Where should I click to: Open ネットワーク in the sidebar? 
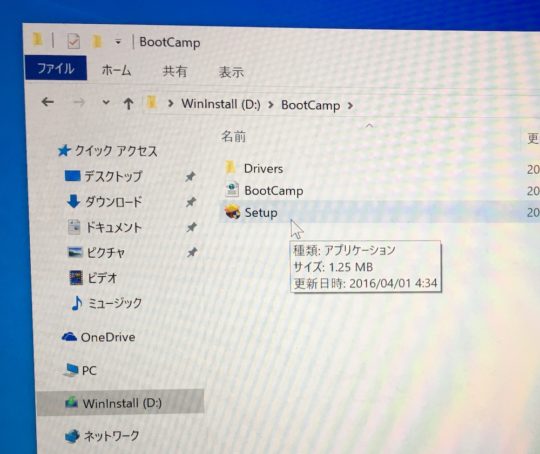(112, 436)
